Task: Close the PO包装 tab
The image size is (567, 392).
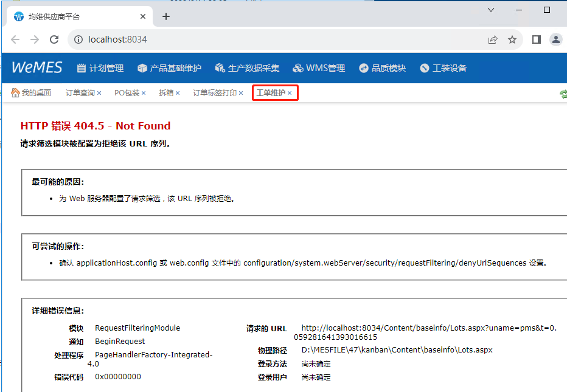Action: coord(144,94)
